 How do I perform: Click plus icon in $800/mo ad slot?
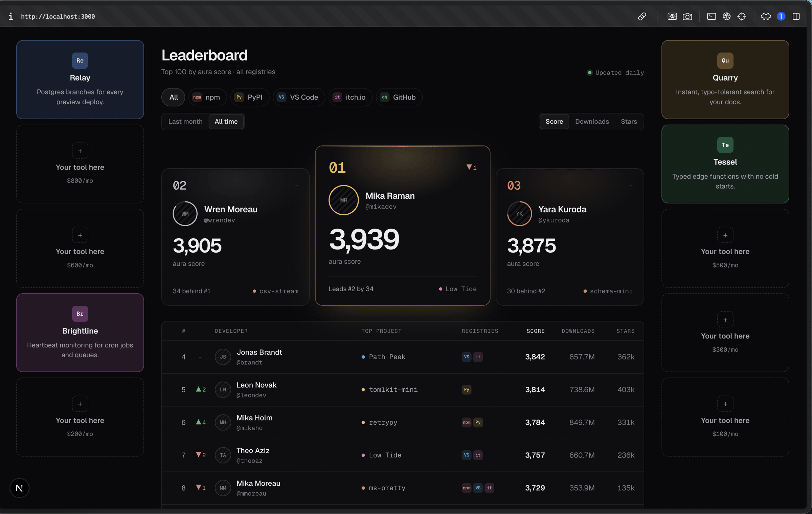[80, 151]
